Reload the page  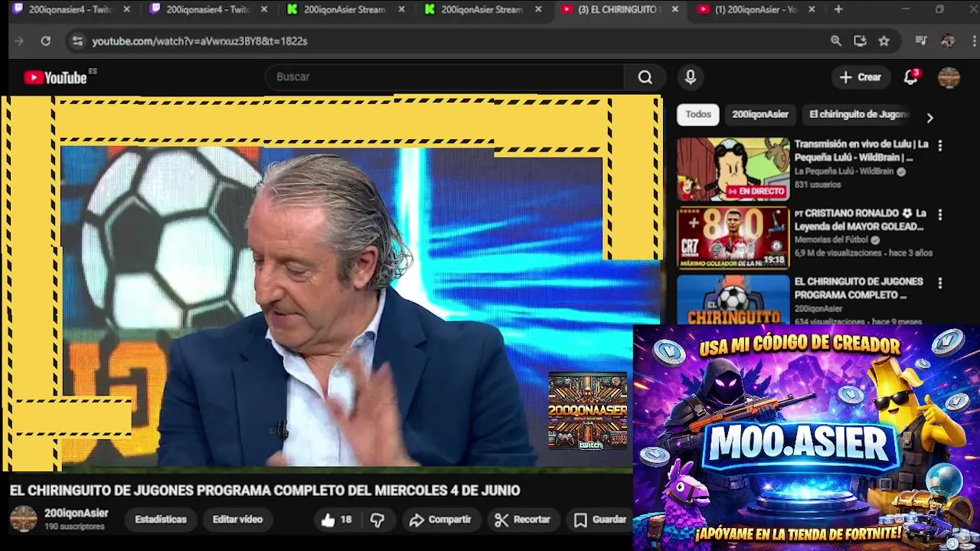tap(45, 41)
